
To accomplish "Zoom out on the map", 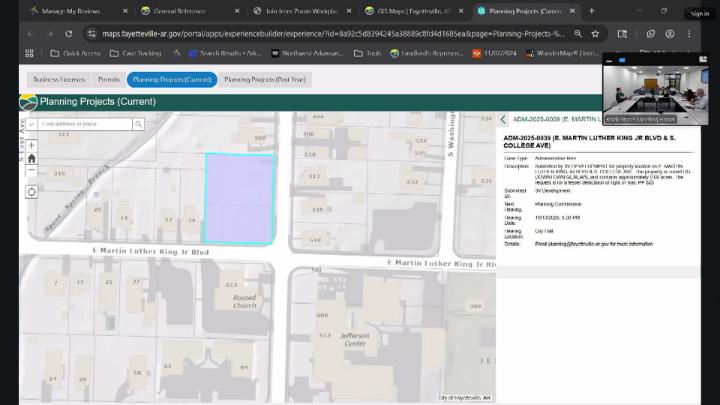I will point(32,171).
